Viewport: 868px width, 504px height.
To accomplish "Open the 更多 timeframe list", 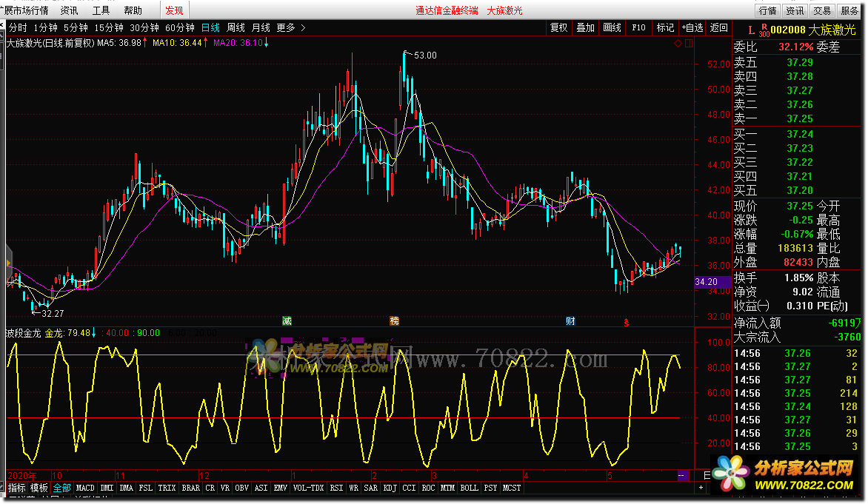I will [286, 27].
